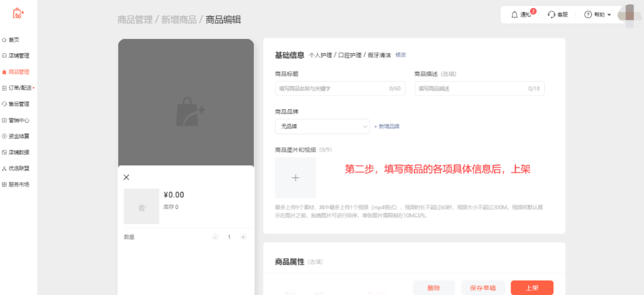Click the 商品属性 section heading
This screenshot has height=295, width=644.
[x=289, y=261]
